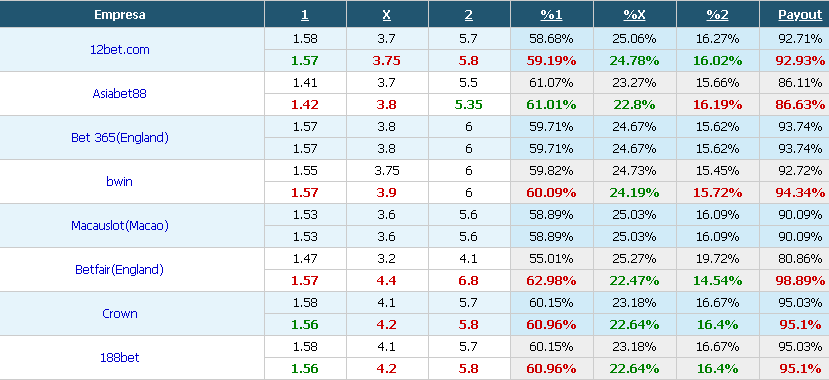Sort by the X column header
Screen dimensions: 829x380
pyautogui.click(x=386, y=15)
